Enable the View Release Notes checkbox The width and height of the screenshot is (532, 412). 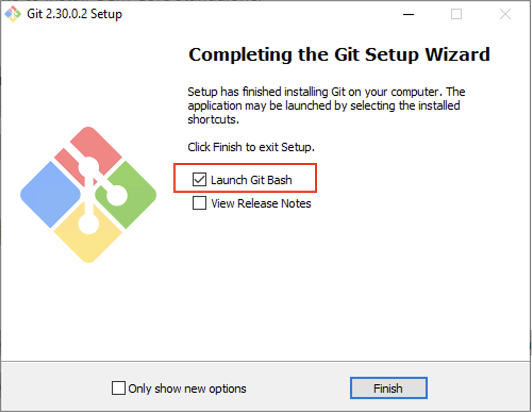click(x=199, y=203)
